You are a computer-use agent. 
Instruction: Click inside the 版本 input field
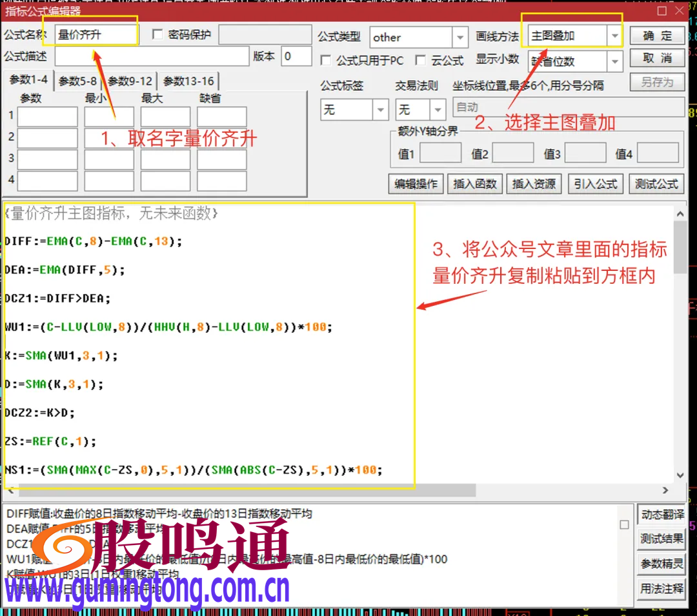(296, 57)
